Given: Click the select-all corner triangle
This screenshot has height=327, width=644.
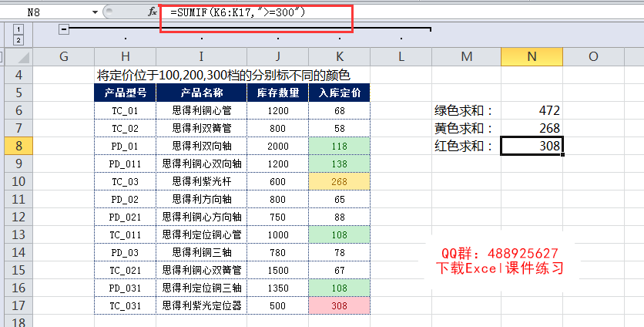Looking at the screenshot, I should (x=18, y=56).
